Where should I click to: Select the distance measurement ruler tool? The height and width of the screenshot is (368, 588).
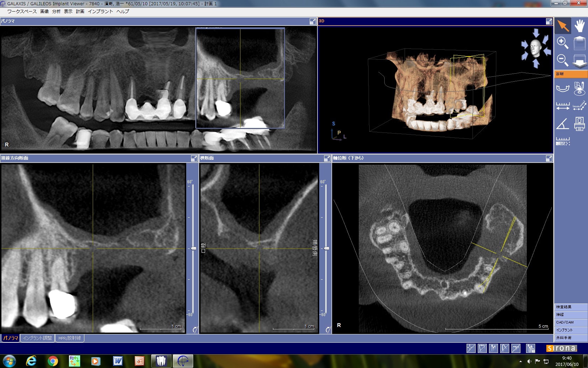tap(562, 106)
